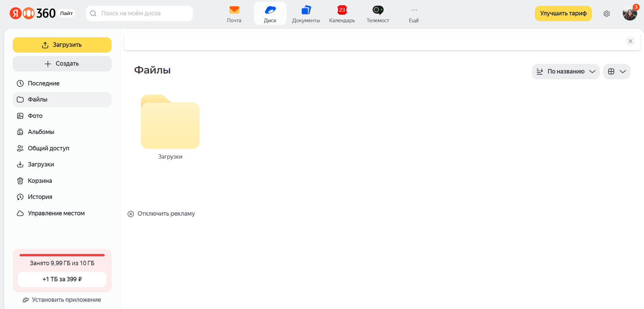Open the settings gear icon
The image size is (644, 309).
[x=607, y=14]
